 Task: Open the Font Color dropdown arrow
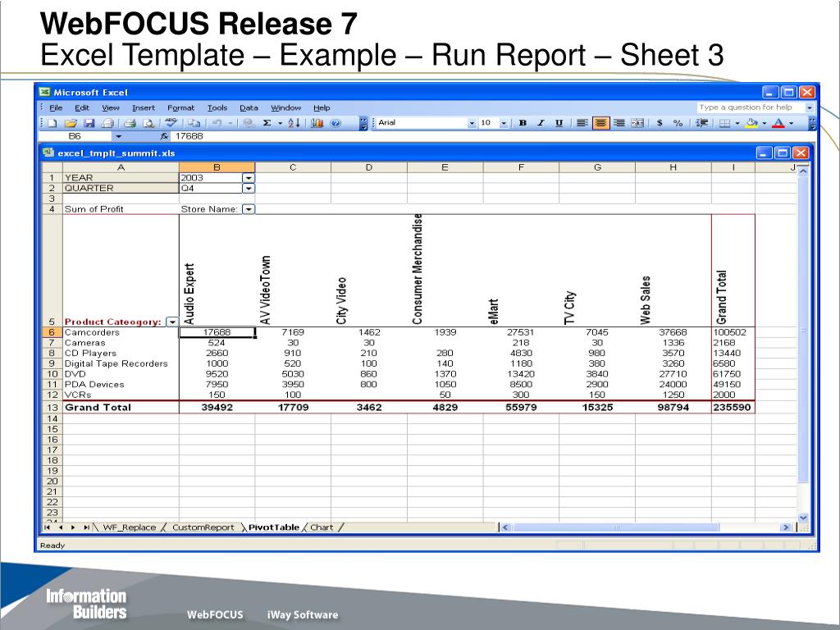(792, 123)
